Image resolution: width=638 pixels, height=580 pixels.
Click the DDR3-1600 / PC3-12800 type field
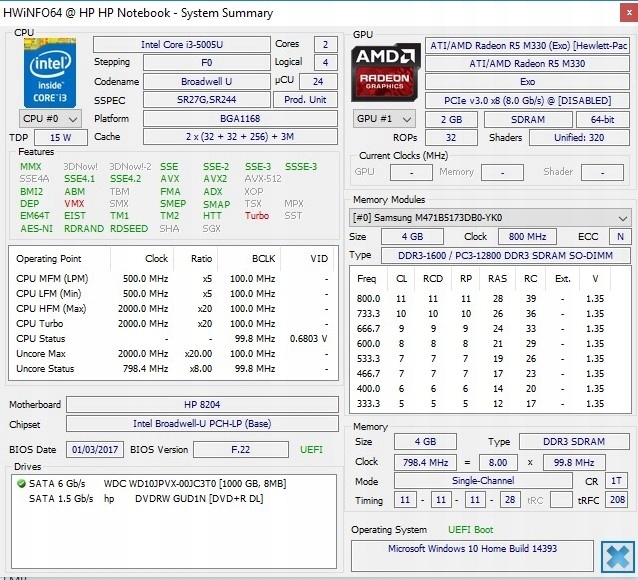[505, 256]
